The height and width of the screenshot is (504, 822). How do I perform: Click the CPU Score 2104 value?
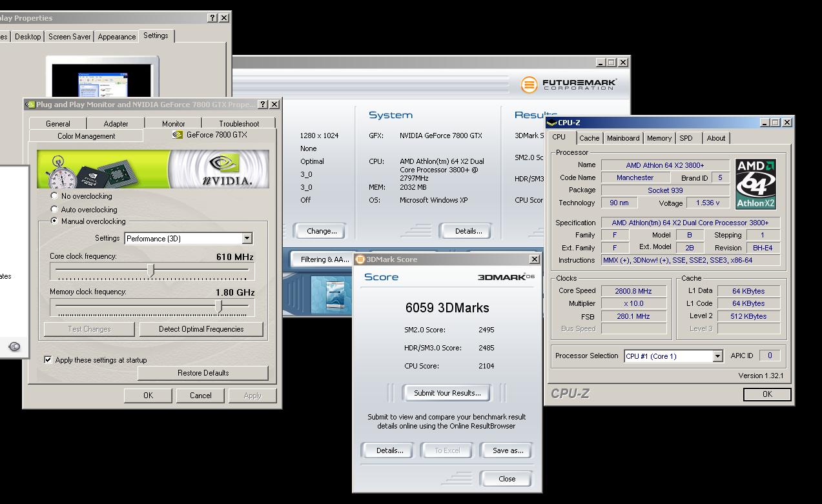(486, 366)
